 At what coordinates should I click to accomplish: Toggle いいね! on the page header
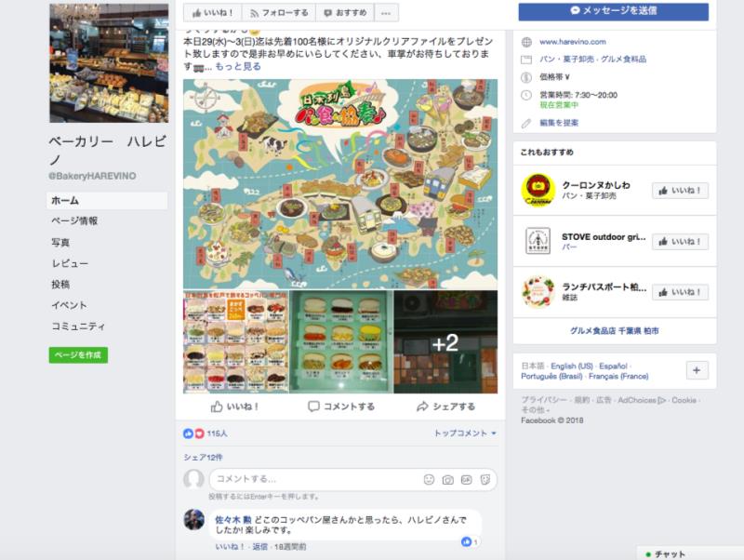(x=213, y=13)
